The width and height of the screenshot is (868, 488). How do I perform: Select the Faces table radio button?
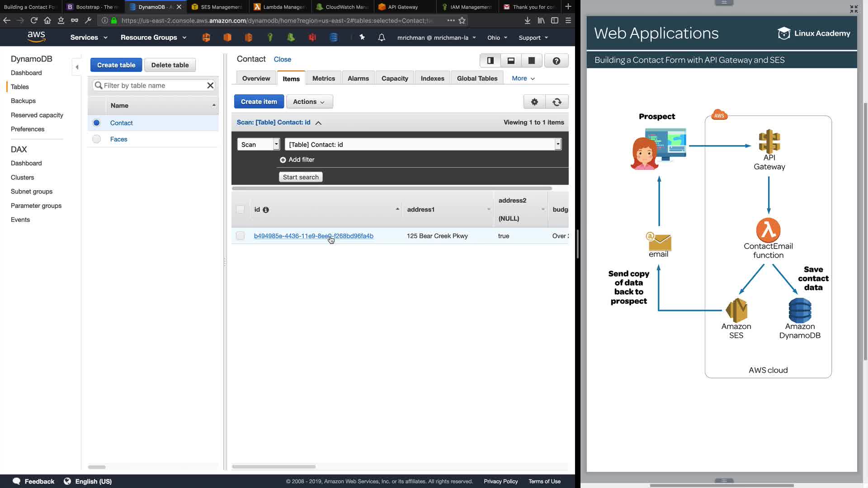(96, 139)
